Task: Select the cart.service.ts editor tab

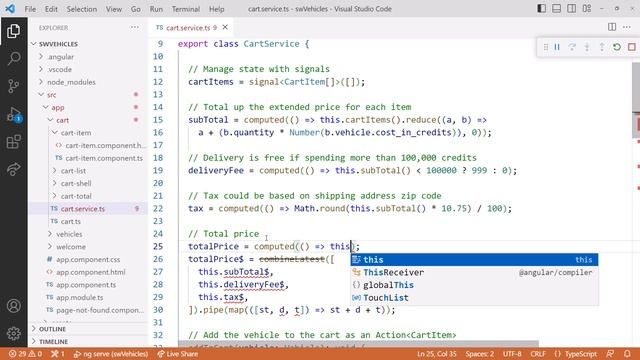Action: [191, 27]
